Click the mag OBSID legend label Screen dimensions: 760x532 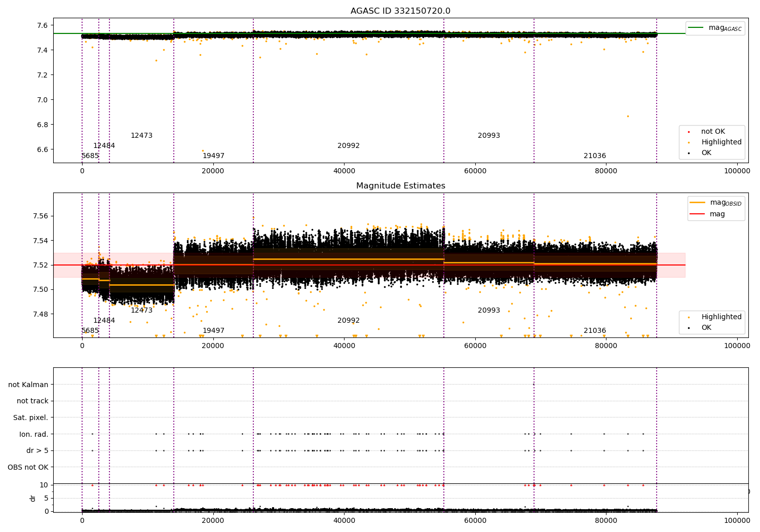click(x=726, y=203)
